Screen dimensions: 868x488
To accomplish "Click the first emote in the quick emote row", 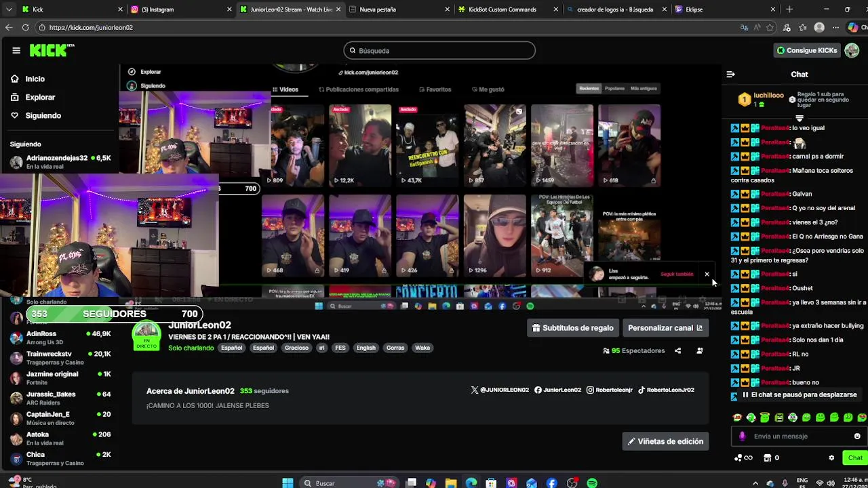I will (x=737, y=418).
